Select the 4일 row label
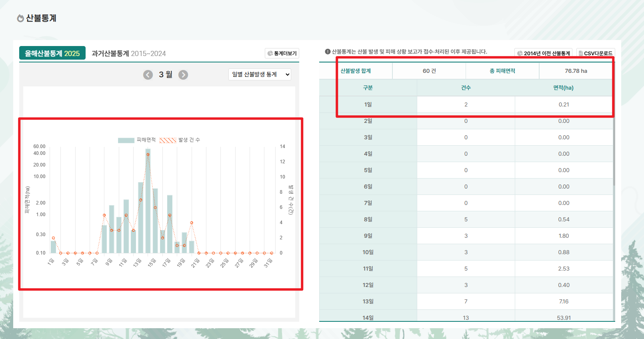Image resolution: width=644 pixels, height=339 pixels. tap(368, 154)
